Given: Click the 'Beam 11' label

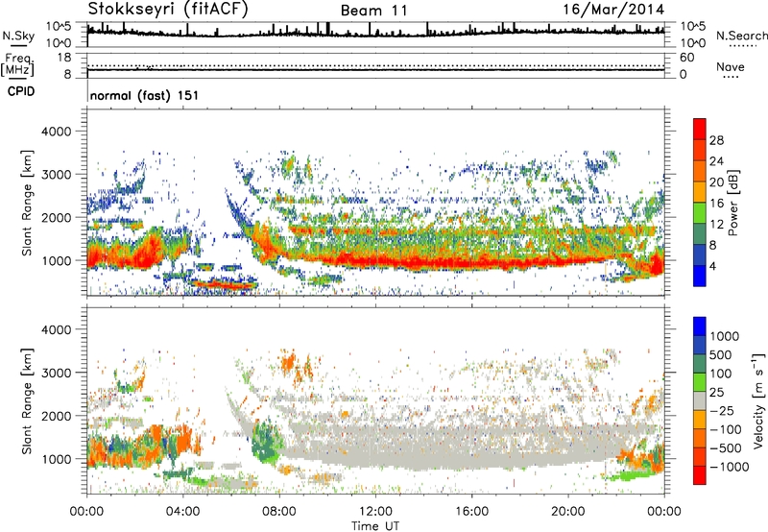Looking at the screenshot, I should [x=373, y=11].
